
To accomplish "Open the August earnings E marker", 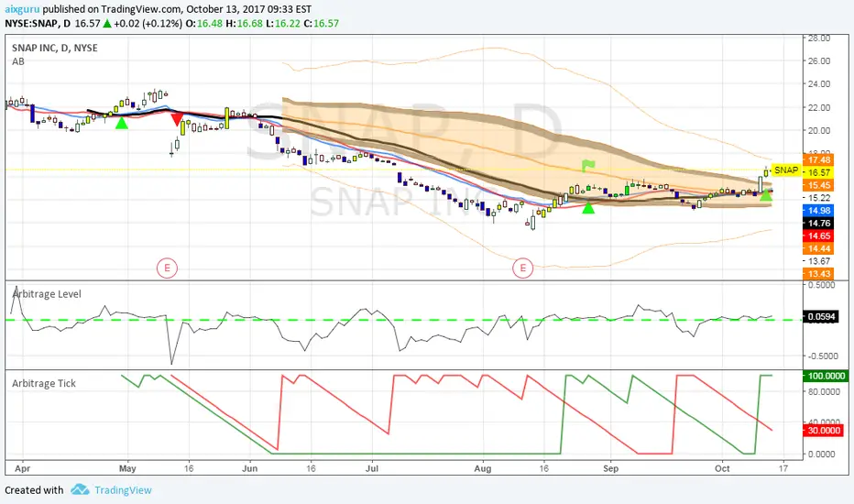I will tap(523, 268).
